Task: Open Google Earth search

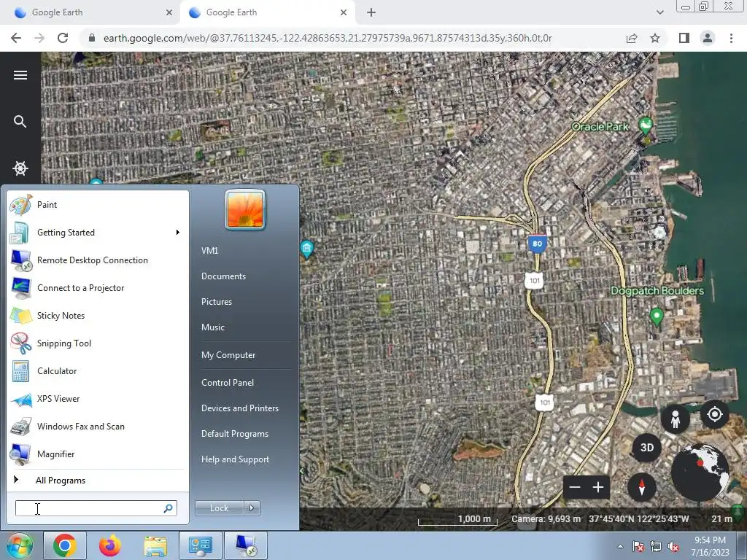Action: pyautogui.click(x=20, y=122)
